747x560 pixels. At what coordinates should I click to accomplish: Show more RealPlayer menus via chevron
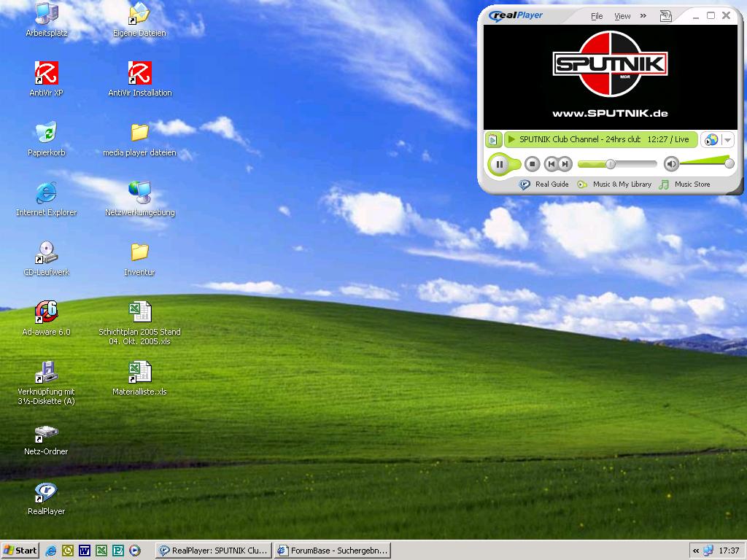(x=643, y=16)
